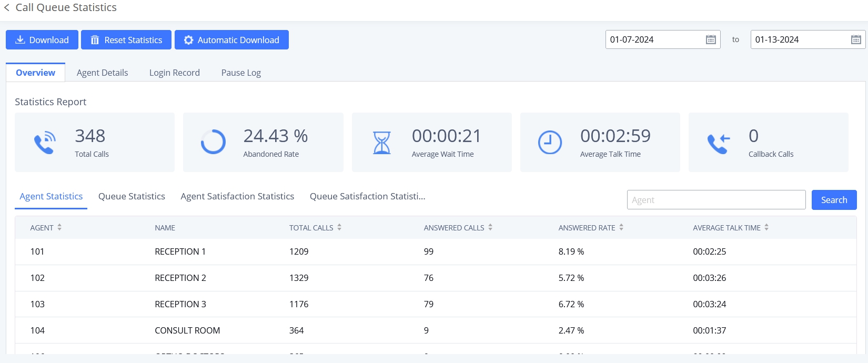The width and height of the screenshot is (868, 363).
Task: Select the Queue Statistics tab
Action: [132, 196]
